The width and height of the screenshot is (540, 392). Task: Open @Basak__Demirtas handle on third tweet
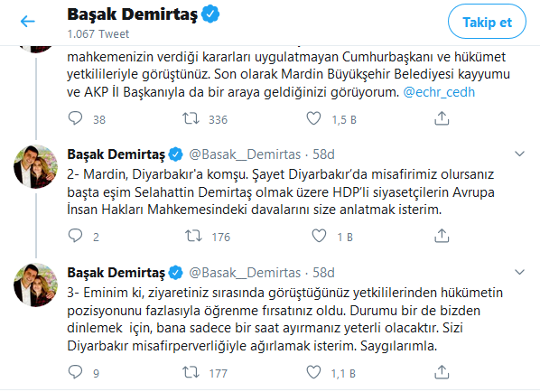[x=245, y=273]
